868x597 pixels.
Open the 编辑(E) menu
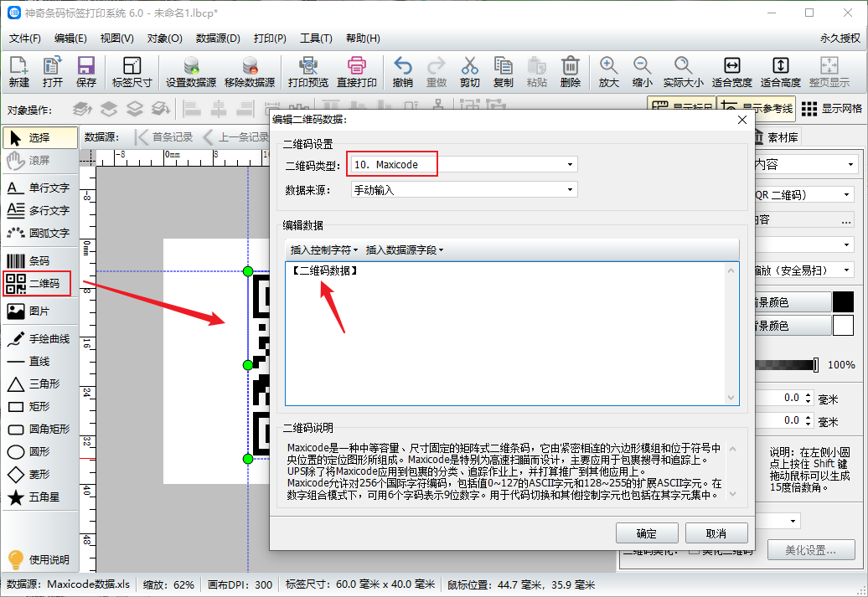[x=71, y=39]
